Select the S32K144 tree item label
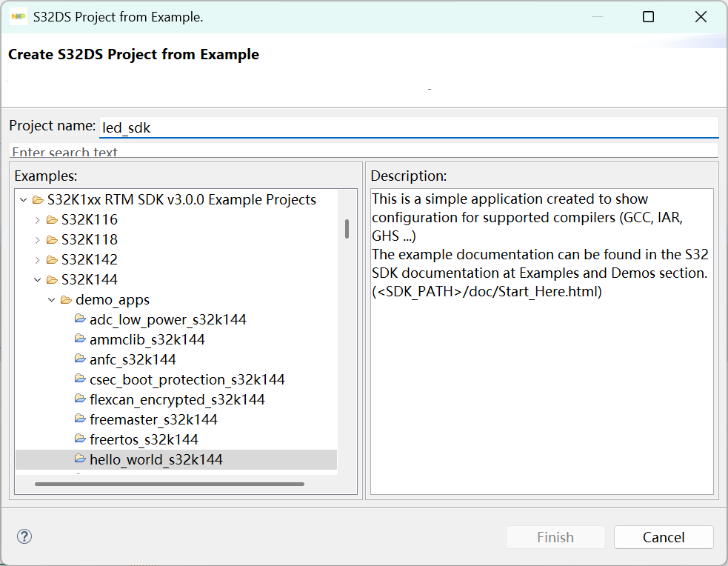 coord(90,279)
